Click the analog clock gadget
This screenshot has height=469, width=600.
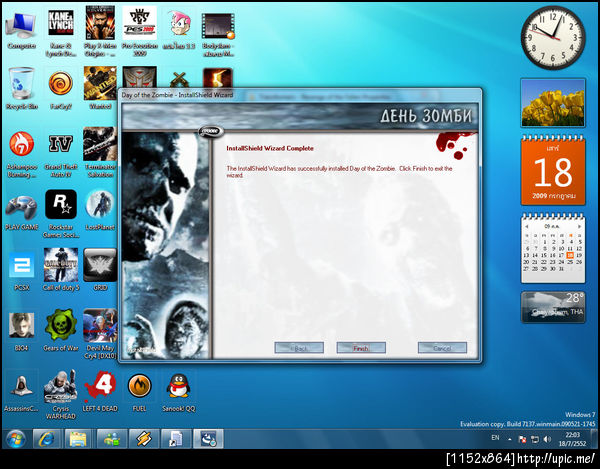553,37
